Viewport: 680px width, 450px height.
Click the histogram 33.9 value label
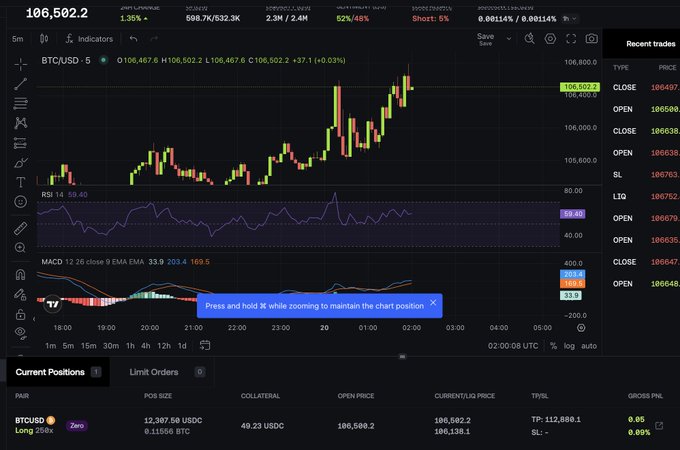point(571,295)
